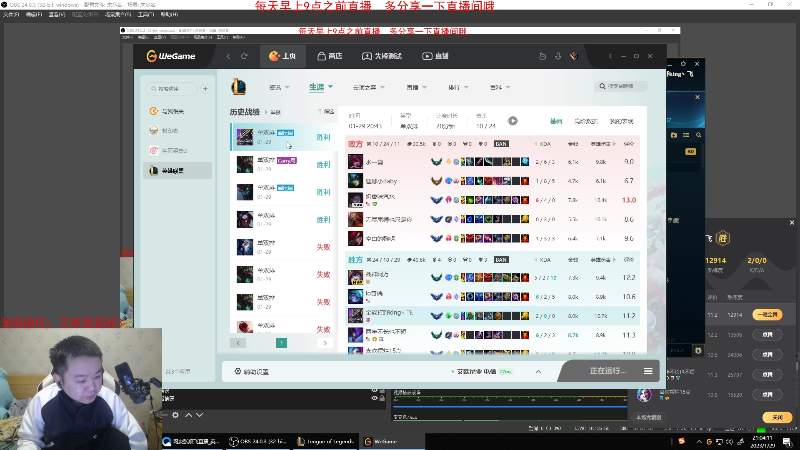Select the first 失败 defeat match row
Screen dimensions: 800x450
click(x=283, y=247)
